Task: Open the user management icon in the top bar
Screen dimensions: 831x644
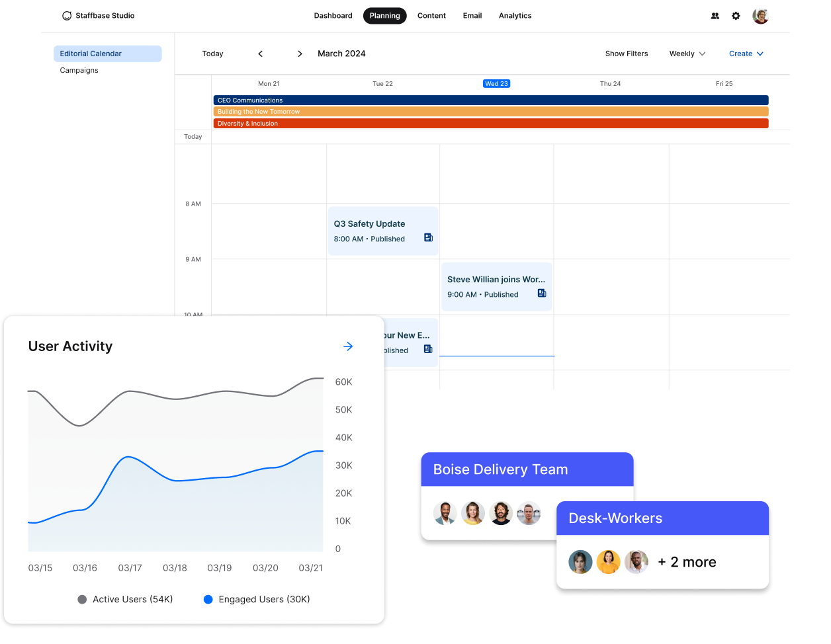Action: point(715,15)
